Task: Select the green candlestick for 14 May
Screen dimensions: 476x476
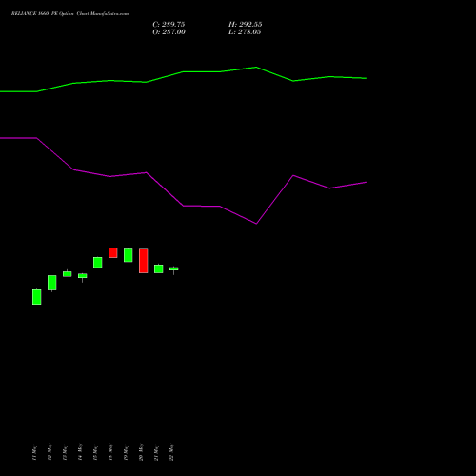Action: tap(83, 276)
